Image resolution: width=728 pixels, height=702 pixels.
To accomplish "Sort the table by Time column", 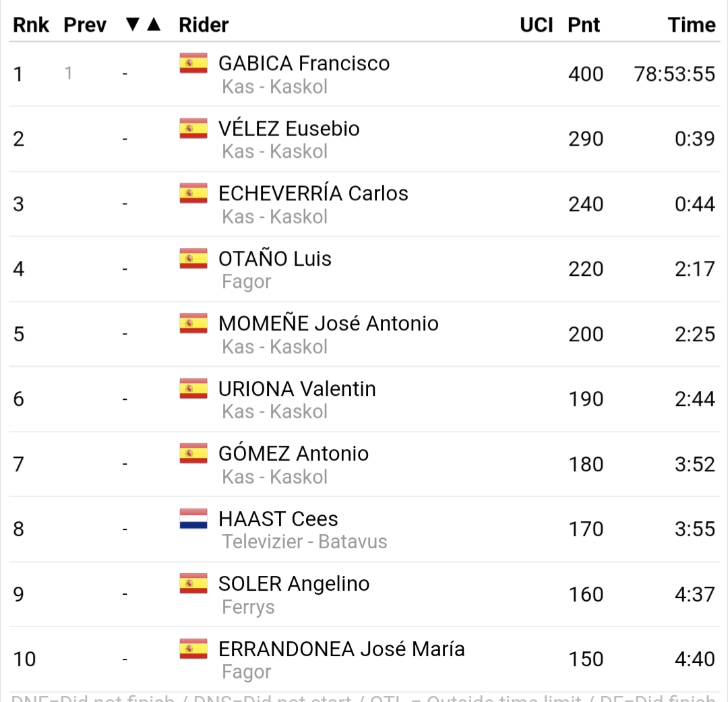I will [692, 25].
